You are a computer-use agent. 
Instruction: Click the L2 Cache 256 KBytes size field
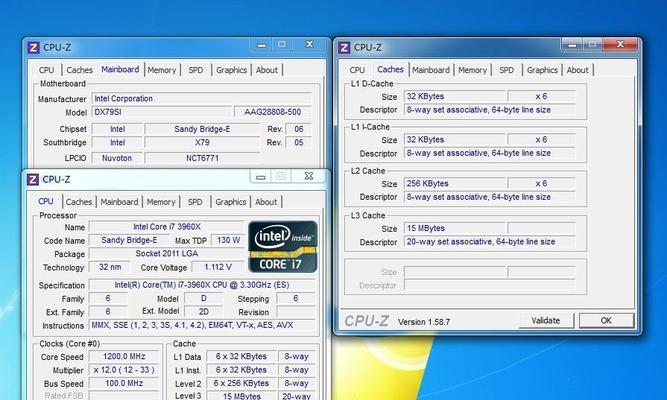click(x=455, y=184)
